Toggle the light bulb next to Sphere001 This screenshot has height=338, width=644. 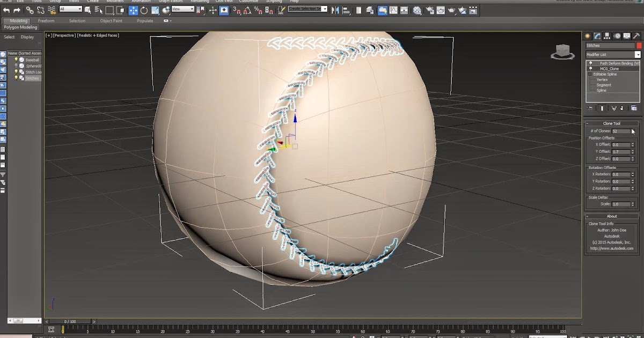[x=16, y=65]
